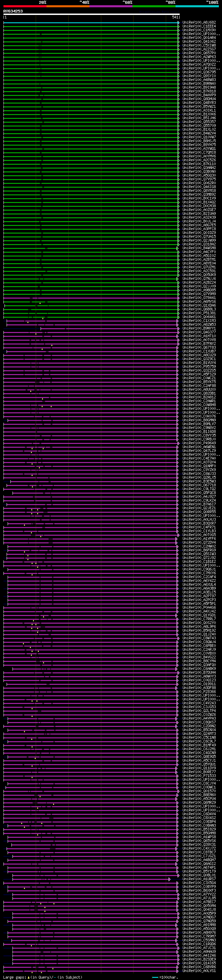Open hit UniRef100_Q36795

199,72
